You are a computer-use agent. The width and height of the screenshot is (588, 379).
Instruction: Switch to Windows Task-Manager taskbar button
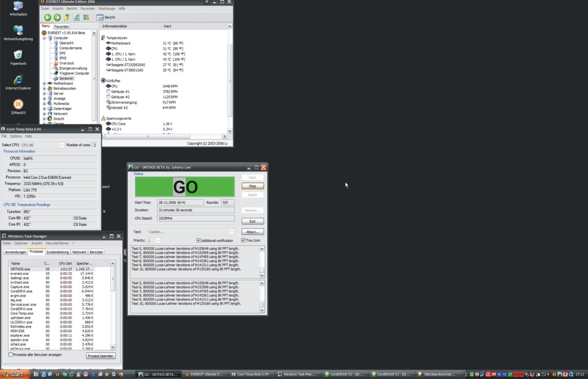point(298,374)
